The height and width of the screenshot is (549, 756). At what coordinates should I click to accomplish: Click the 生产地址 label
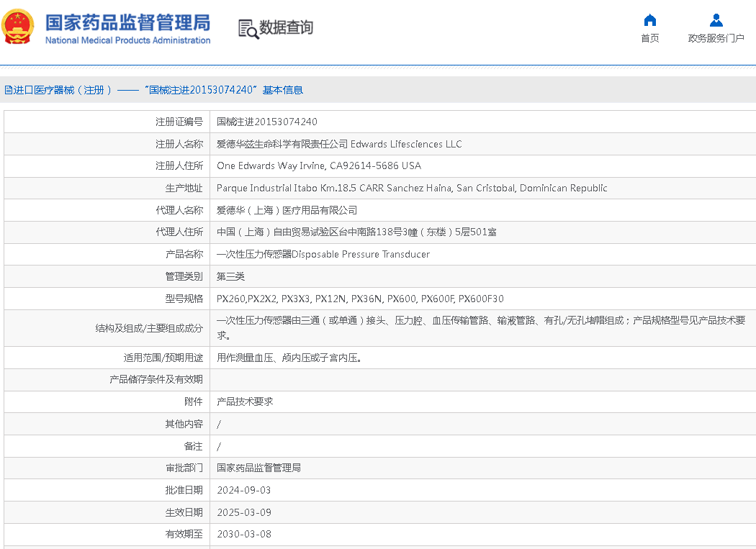[184, 188]
